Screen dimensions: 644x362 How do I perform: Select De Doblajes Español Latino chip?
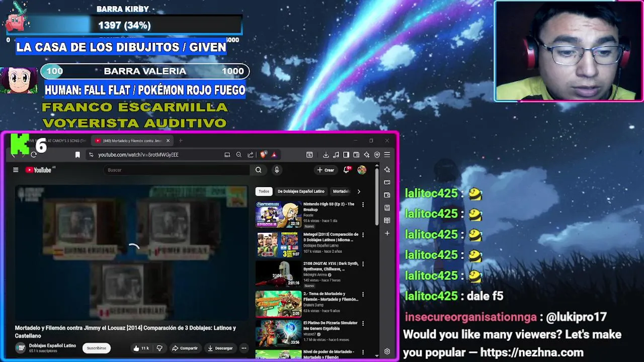click(301, 192)
